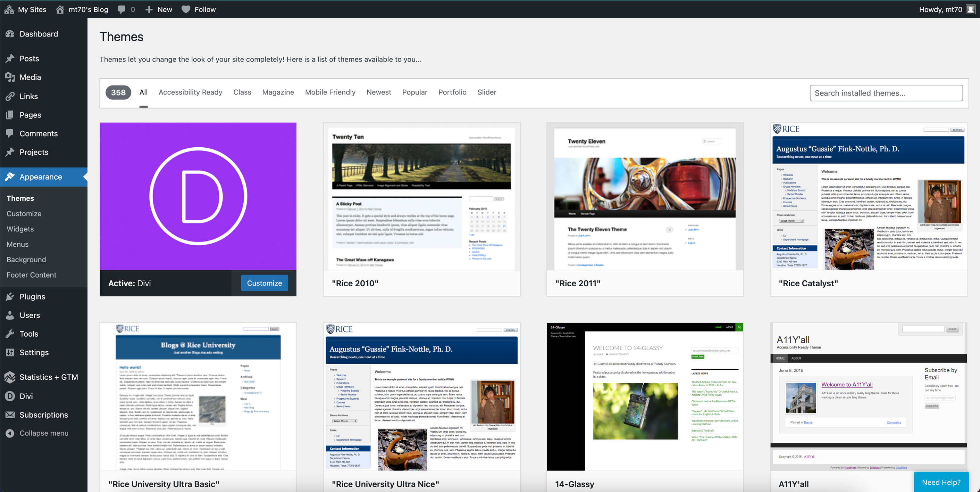Click the Appearance paintbrush icon
This screenshot has height=492, width=980.
coord(10,177)
